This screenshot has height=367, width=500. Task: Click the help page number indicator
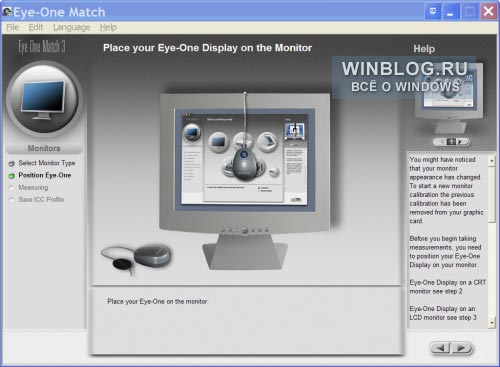[451, 142]
